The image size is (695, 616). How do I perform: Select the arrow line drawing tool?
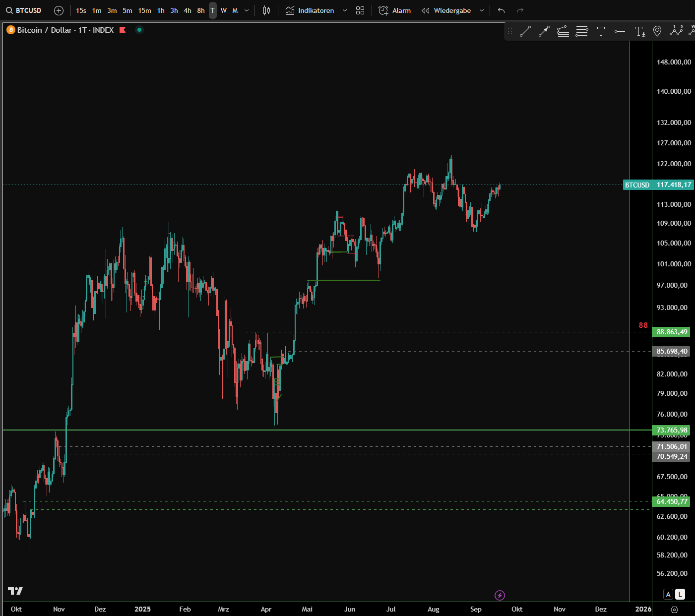[544, 32]
